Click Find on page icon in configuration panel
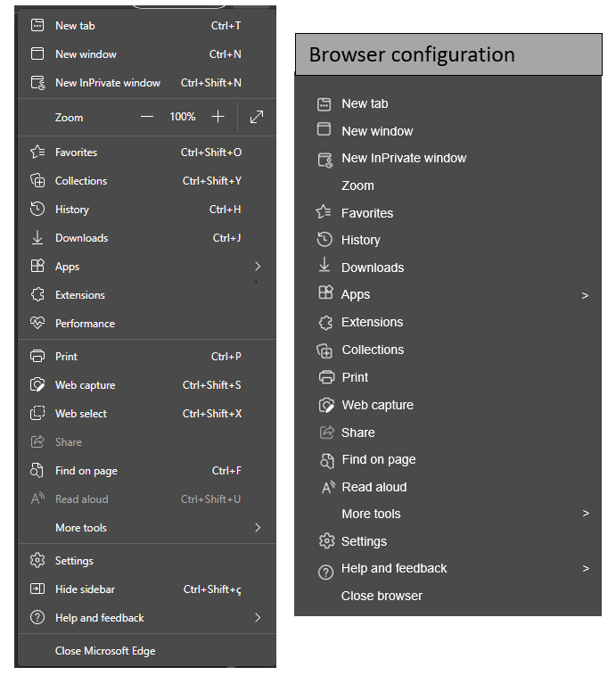This screenshot has height=692, width=616. click(x=327, y=461)
